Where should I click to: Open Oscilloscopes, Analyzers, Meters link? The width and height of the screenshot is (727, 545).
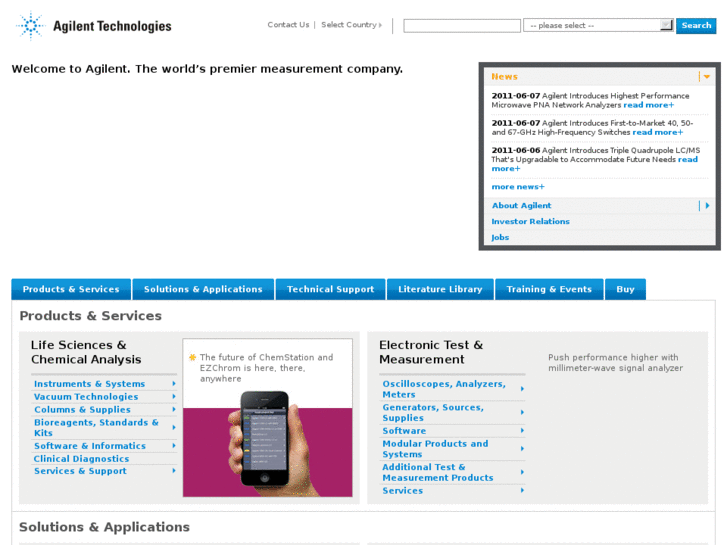pyautogui.click(x=444, y=389)
